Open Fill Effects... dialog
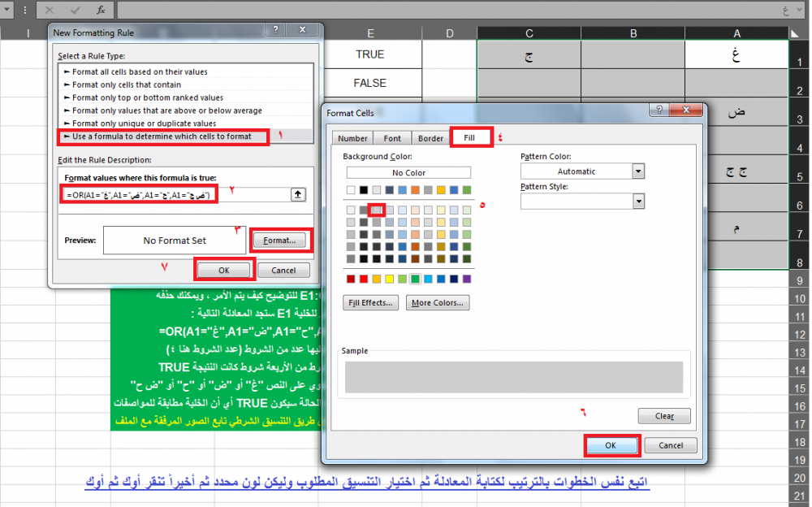 point(370,303)
